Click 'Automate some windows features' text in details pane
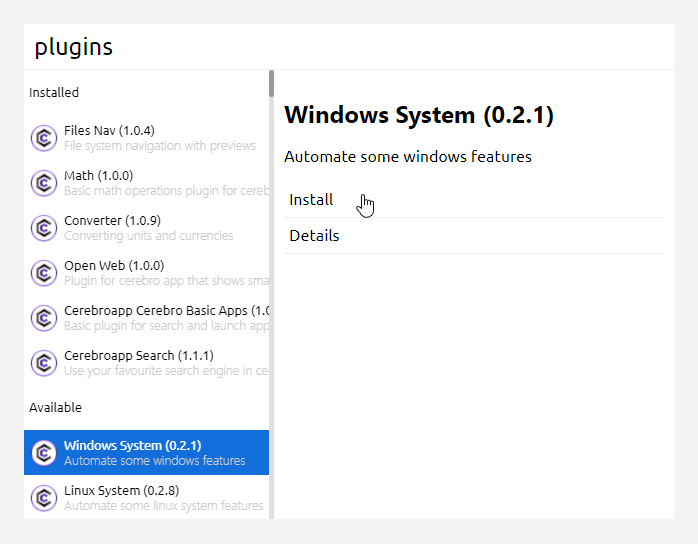This screenshot has width=698, height=544. tap(408, 157)
